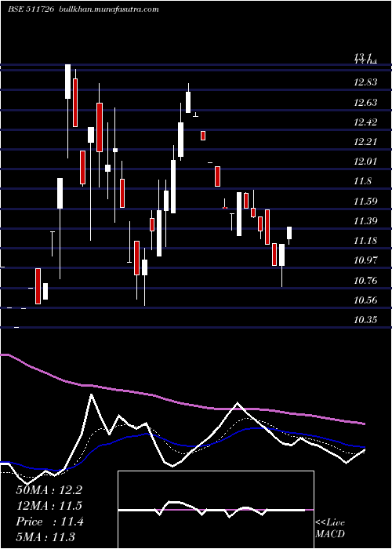This screenshot has height=549, width=392.
Task: Select the 10.35 price axis label
Action: (x=366, y=320)
